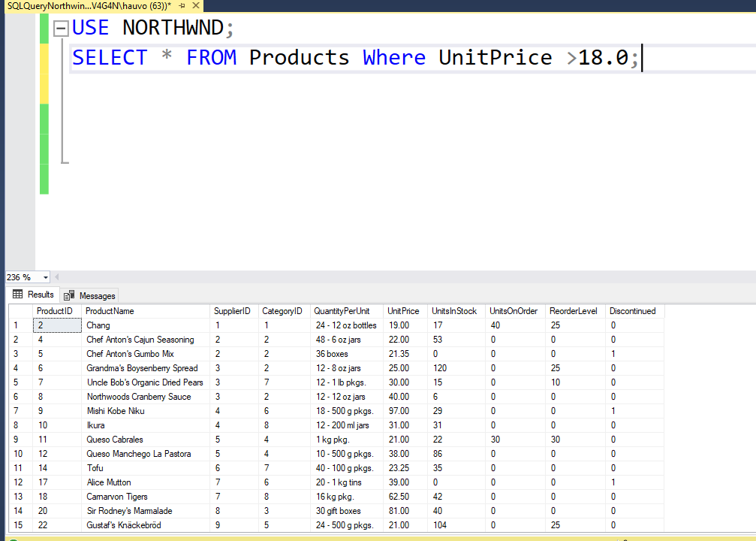
Task: Close the SQLQuery tab
Action: (x=194, y=5)
